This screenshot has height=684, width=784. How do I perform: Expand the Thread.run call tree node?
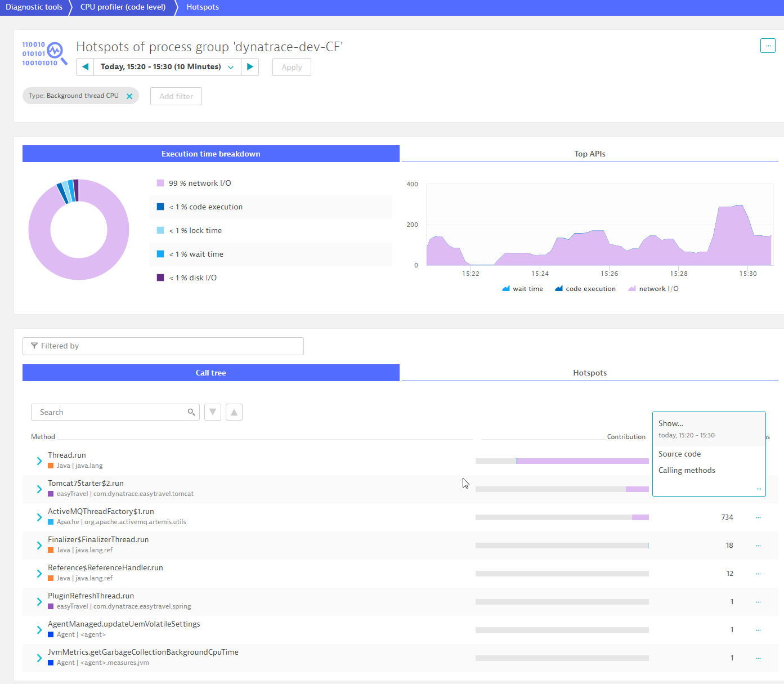39,461
